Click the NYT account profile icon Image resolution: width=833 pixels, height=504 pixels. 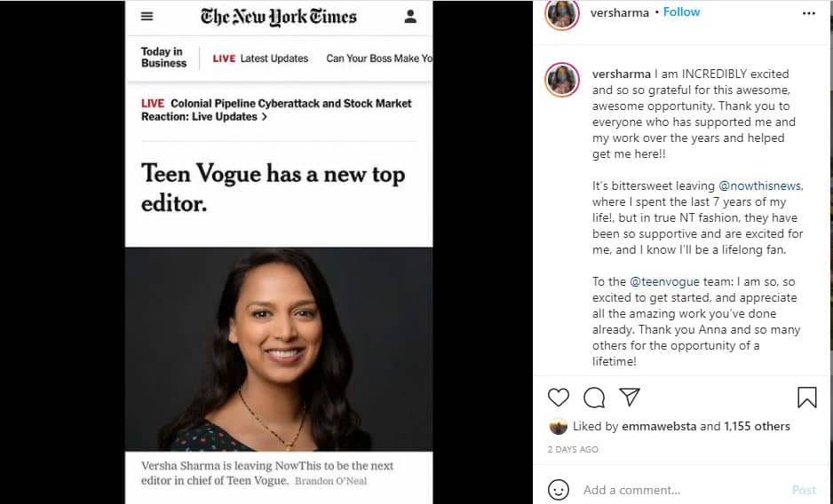410,16
